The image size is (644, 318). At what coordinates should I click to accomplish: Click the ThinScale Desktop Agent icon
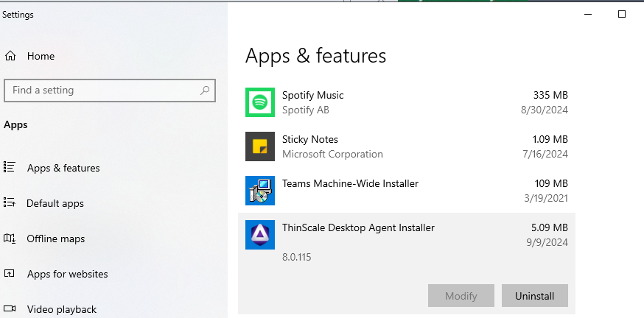pyautogui.click(x=260, y=235)
